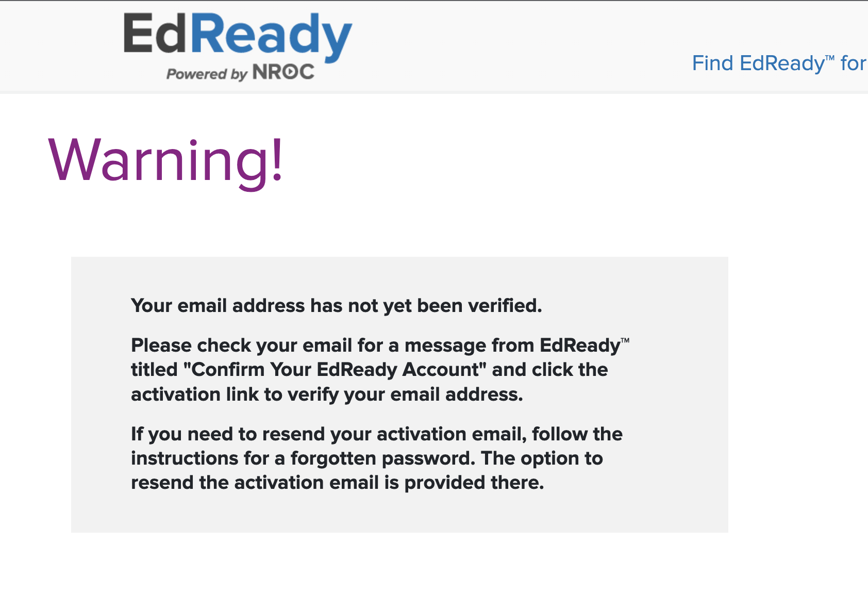
Task: Click the "resend your activation email" paragraph
Action: tap(377, 458)
